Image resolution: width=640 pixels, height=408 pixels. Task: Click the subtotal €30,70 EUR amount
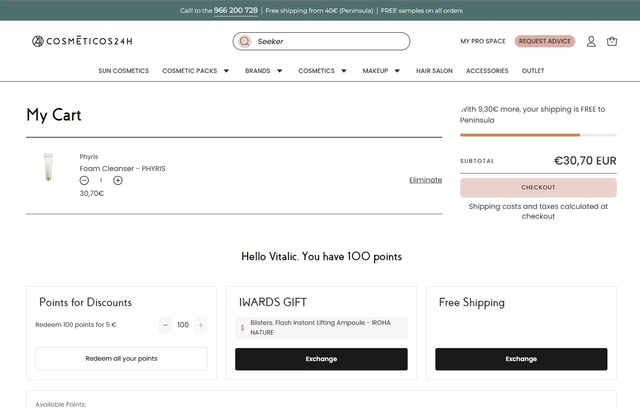(585, 161)
